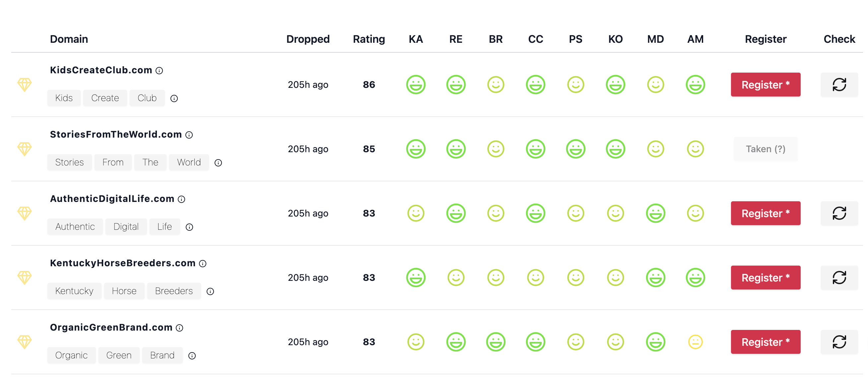Select the Kids keyword tag
Screen dimensions: 868x377
point(64,98)
